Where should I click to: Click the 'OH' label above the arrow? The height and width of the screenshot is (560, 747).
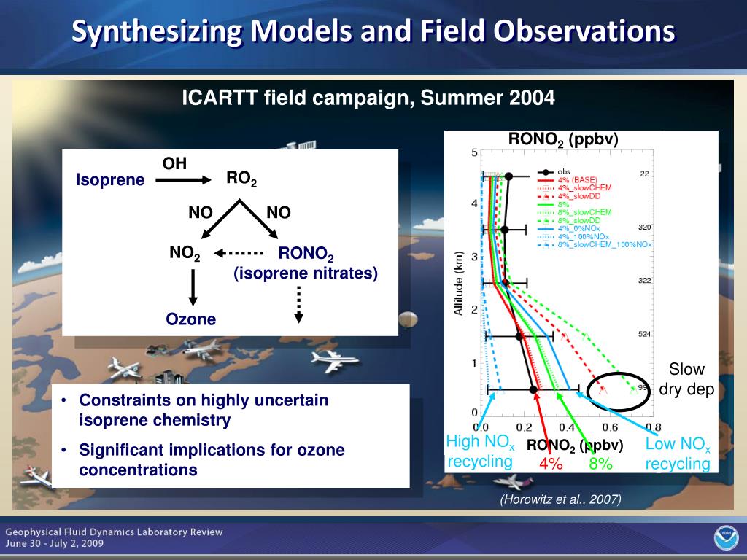pos(174,163)
